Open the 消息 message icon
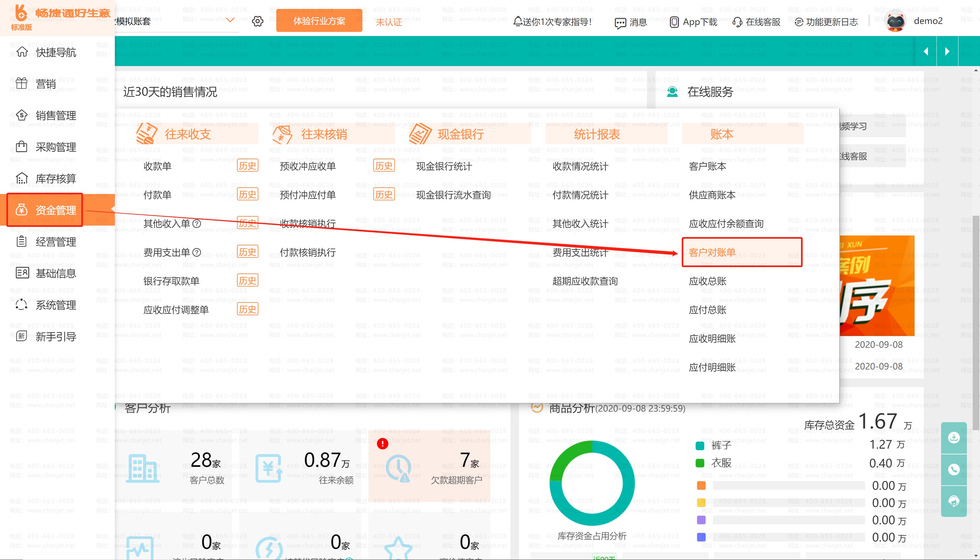The width and height of the screenshot is (980, 560). (620, 23)
